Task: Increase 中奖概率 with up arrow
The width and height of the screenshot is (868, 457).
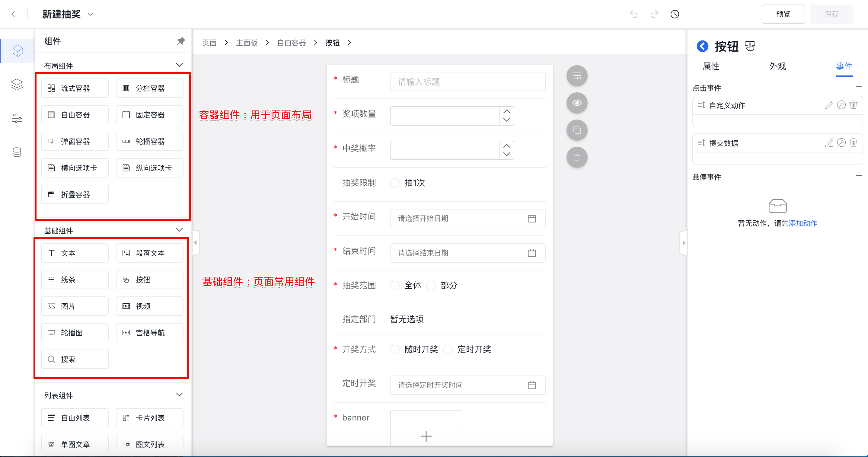Action: point(506,146)
